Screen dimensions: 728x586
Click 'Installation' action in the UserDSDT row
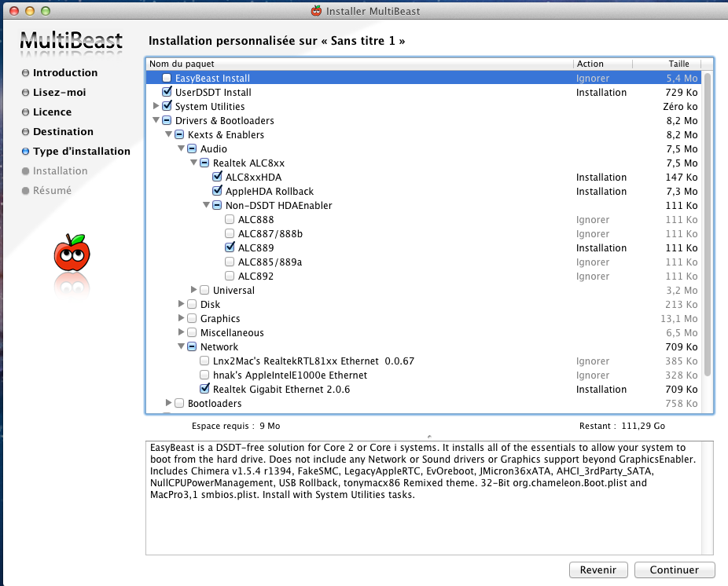[601, 93]
